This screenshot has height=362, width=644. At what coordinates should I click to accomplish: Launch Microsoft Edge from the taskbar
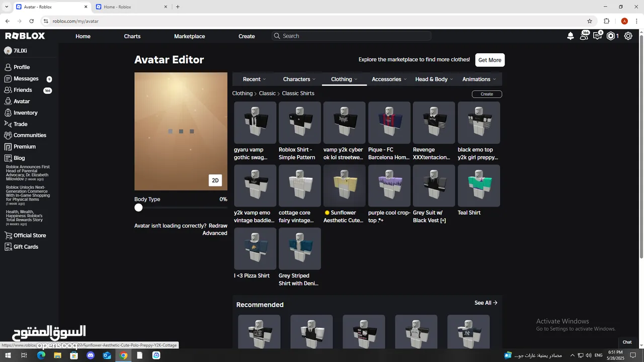click(41, 355)
